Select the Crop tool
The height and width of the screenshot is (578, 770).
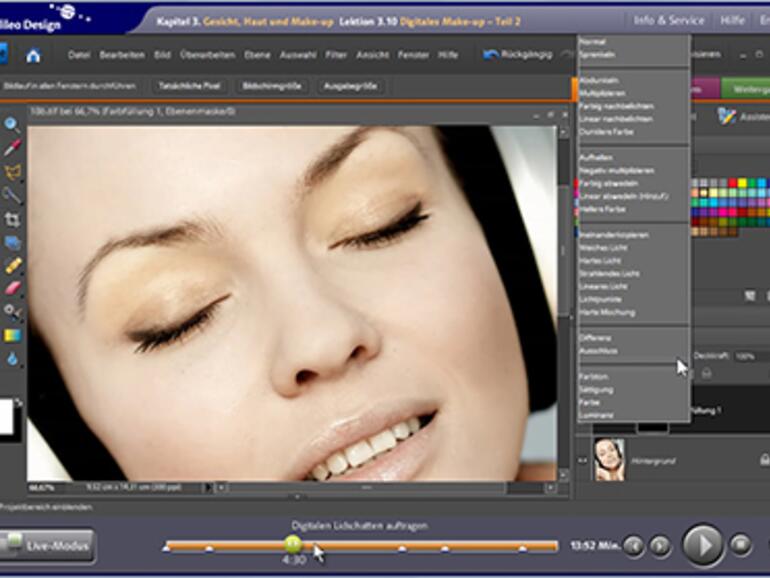(x=12, y=219)
